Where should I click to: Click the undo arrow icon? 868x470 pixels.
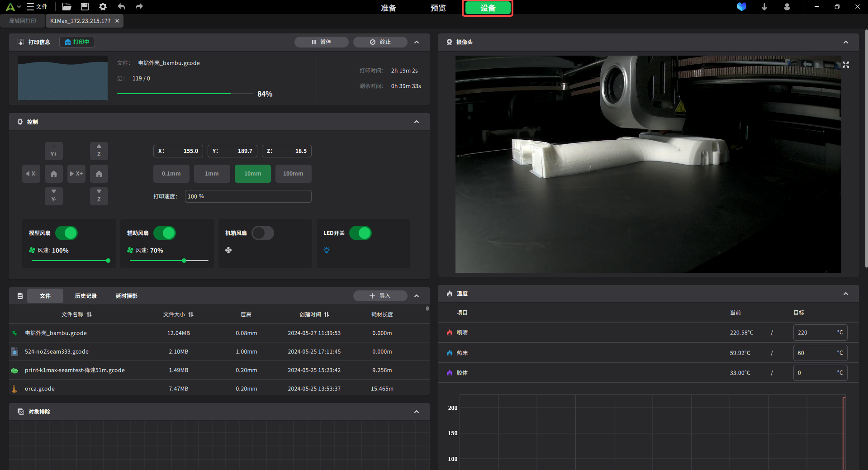121,7
